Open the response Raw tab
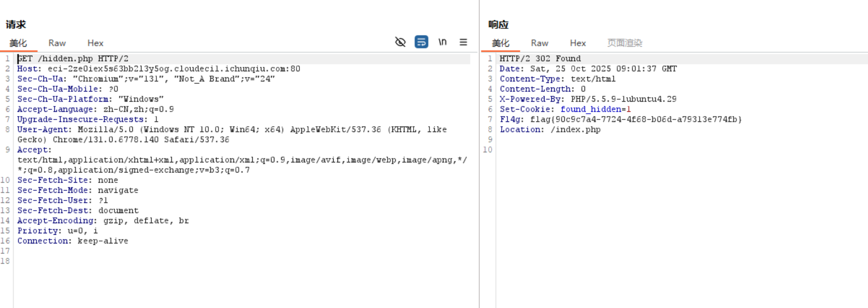Image resolution: width=868 pixels, height=308 pixels. tap(539, 43)
